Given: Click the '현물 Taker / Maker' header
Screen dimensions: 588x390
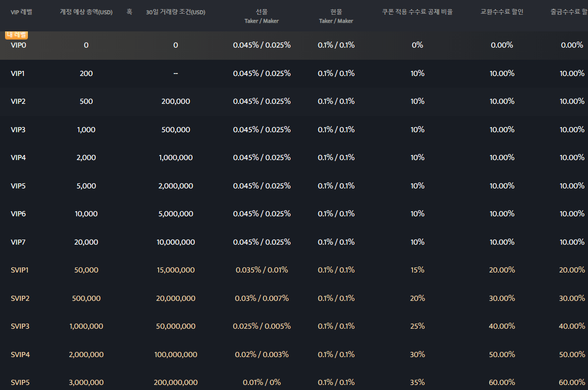Looking at the screenshot, I should 336,16.
